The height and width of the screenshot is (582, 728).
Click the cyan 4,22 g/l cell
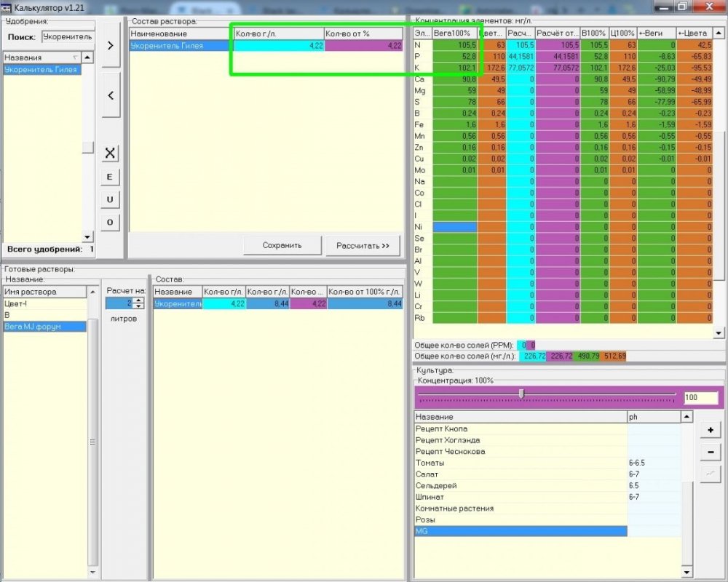pyautogui.click(x=279, y=46)
